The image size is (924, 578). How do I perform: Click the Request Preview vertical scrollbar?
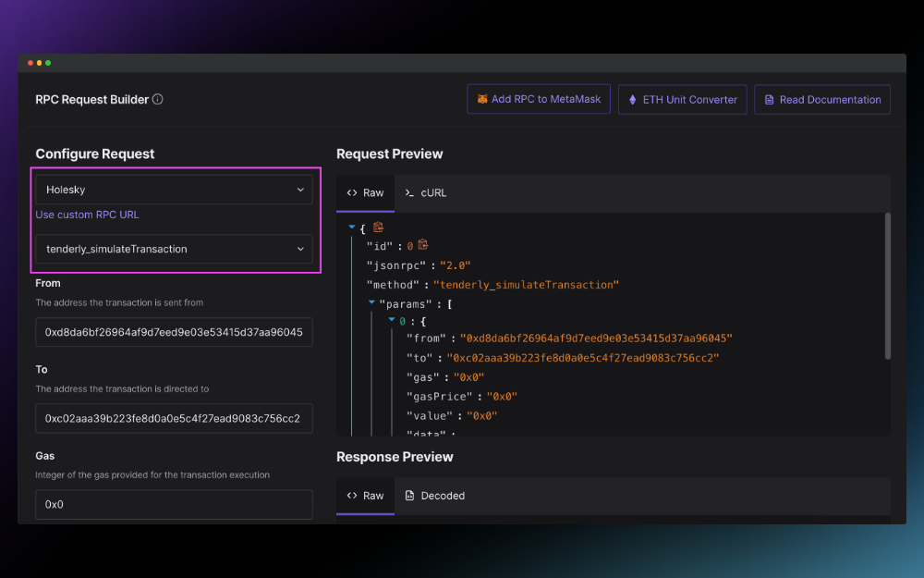887,286
